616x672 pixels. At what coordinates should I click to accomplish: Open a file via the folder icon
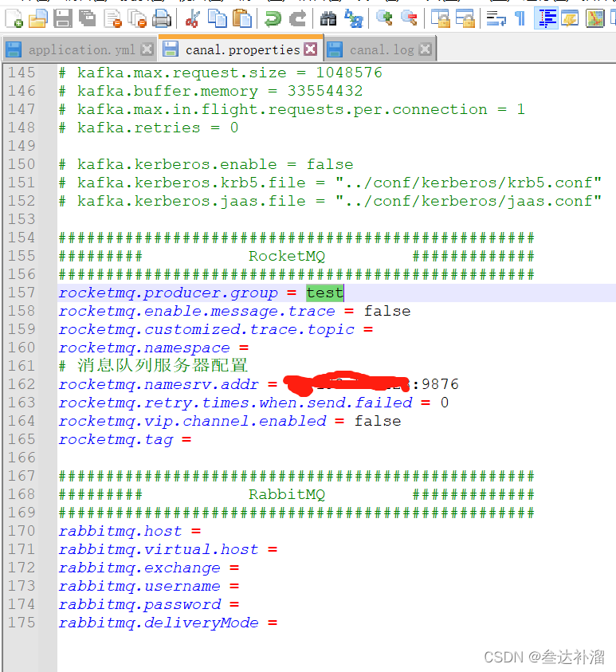pos(37,19)
